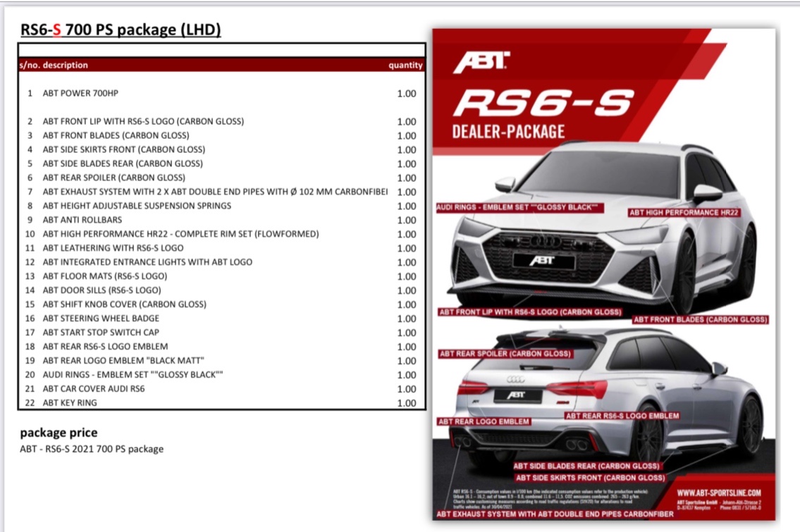This screenshot has width=800, height=532.
Task: Select table row 'ABT REAR SPOILER (CARBON GLOSS)'
Action: click(x=113, y=178)
